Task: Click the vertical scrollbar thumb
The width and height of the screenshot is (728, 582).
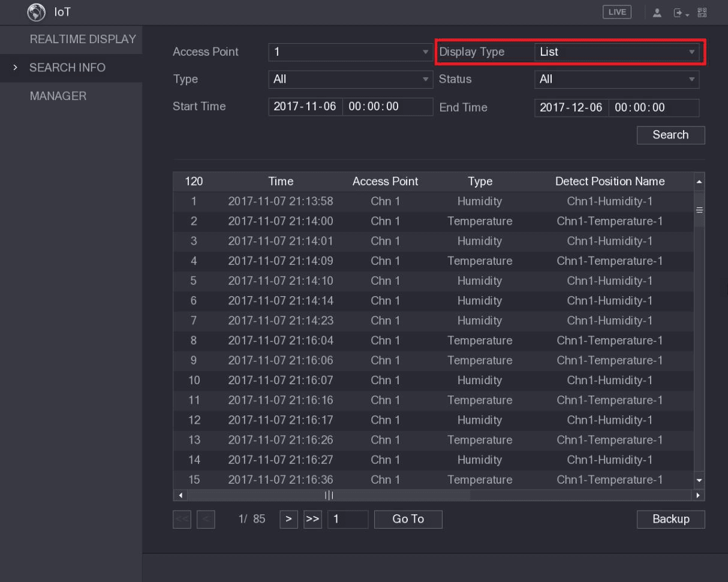Action: [x=699, y=210]
